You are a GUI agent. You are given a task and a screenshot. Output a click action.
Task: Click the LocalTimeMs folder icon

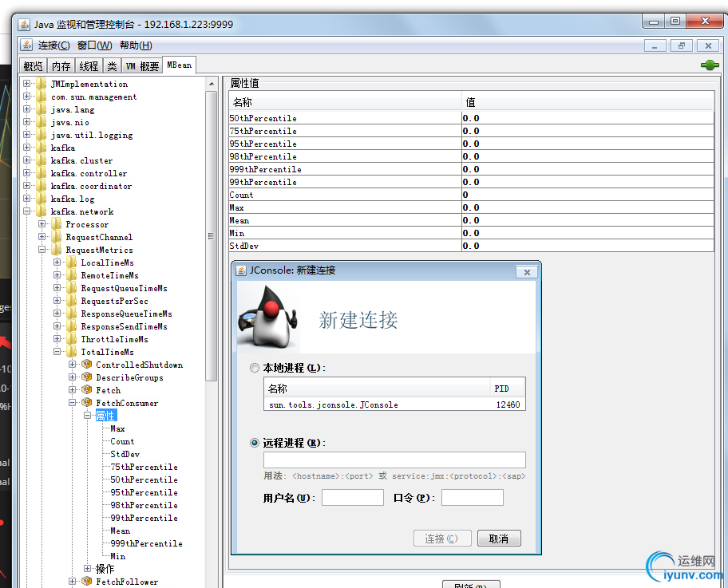point(72,262)
